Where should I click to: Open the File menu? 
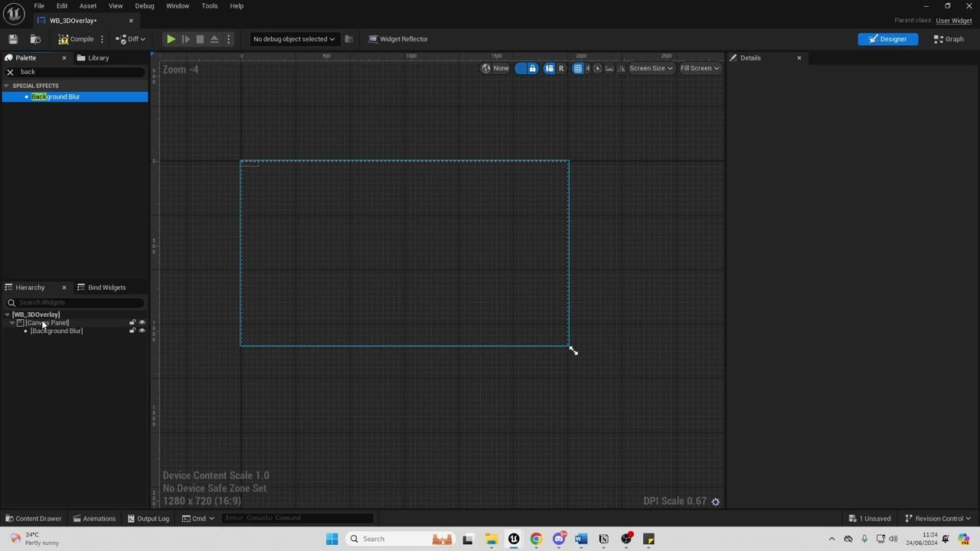click(x=39, y=6)
